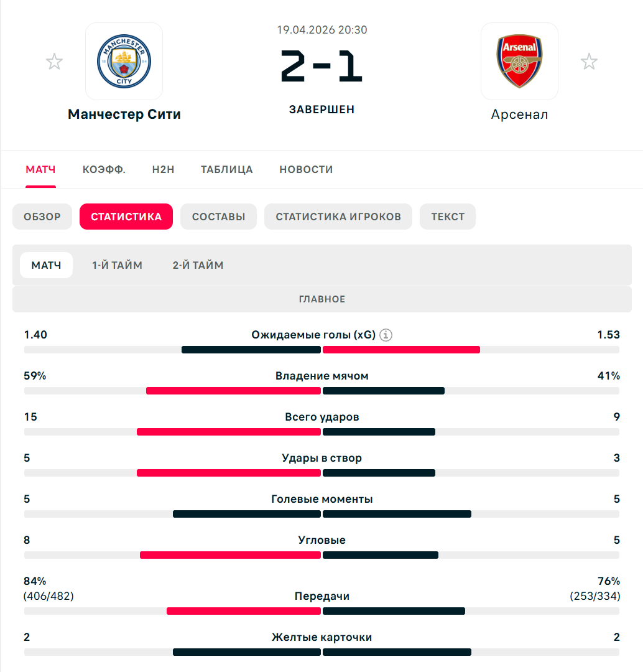
Task: Switch to the ТЕКСТ commentary view
Action: [448, 217]
